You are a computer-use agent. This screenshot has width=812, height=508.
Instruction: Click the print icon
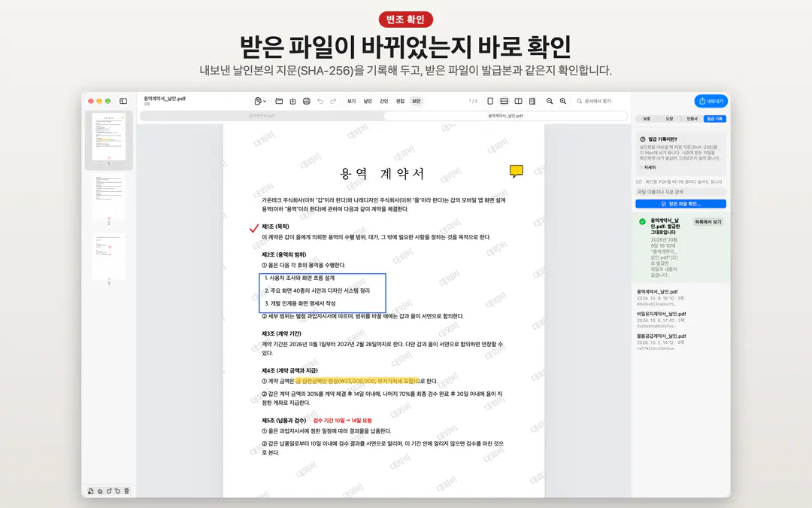(x=307, y=101)
